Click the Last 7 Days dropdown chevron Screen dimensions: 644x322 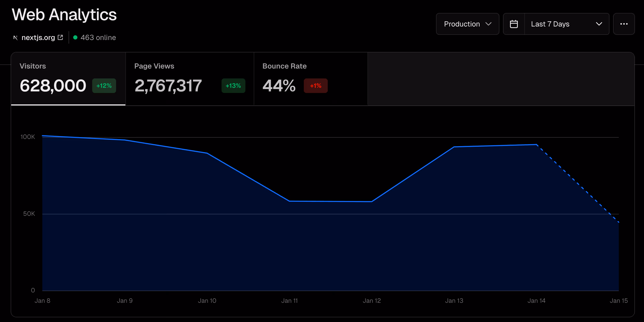(599, 24)
